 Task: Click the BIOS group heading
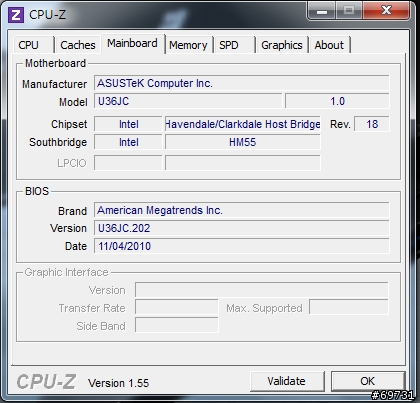[x=37, y=191]
